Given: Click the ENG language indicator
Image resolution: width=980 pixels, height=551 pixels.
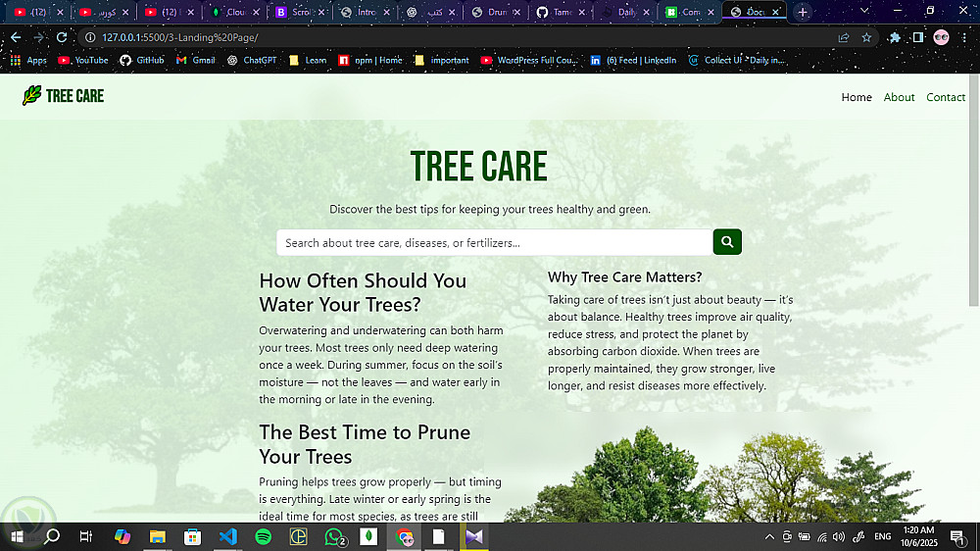Looking at the screenshot, I should [883, 536].
